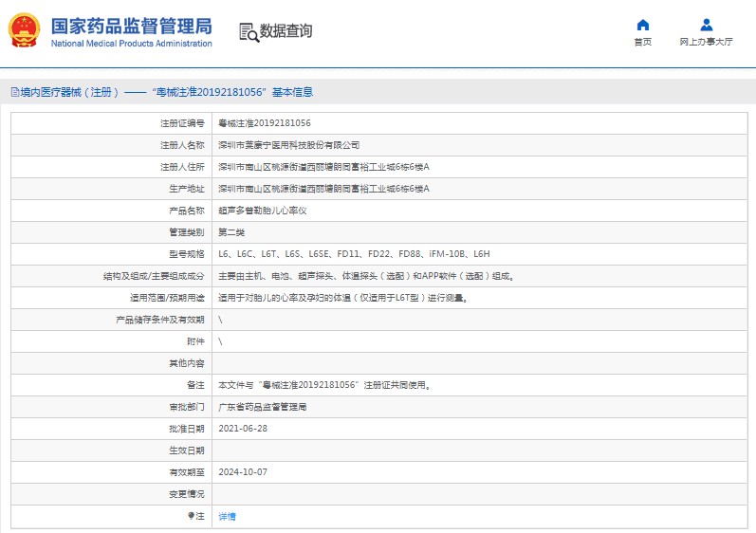The image size is (756, 533).
Task: Click the 生产地址 address value
Action: click(x=323, y=189)
